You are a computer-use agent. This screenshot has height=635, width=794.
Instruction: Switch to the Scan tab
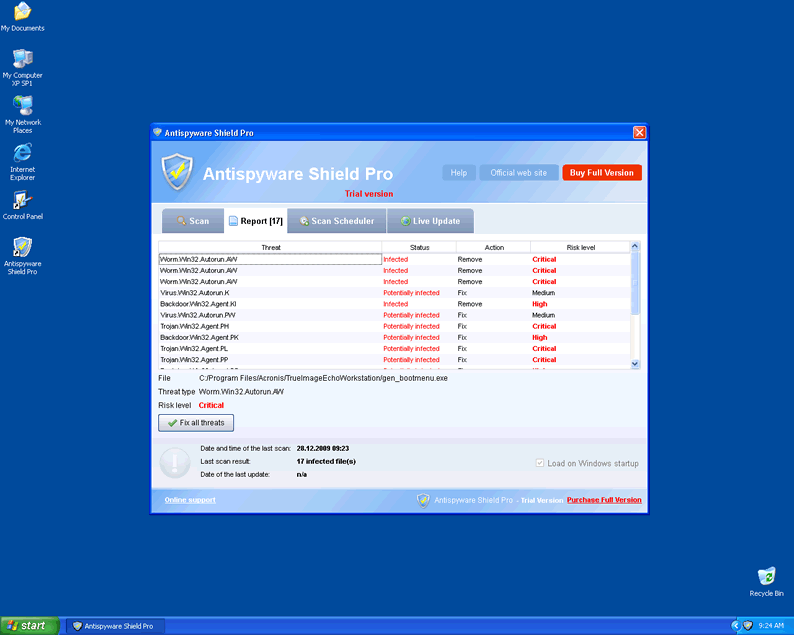192,221
